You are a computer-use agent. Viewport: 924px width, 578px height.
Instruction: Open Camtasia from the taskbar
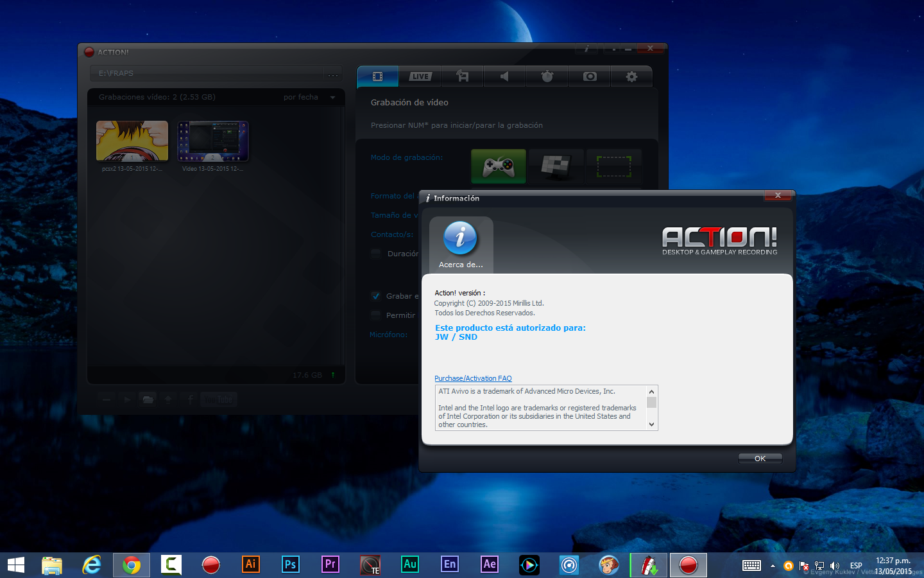171,565
